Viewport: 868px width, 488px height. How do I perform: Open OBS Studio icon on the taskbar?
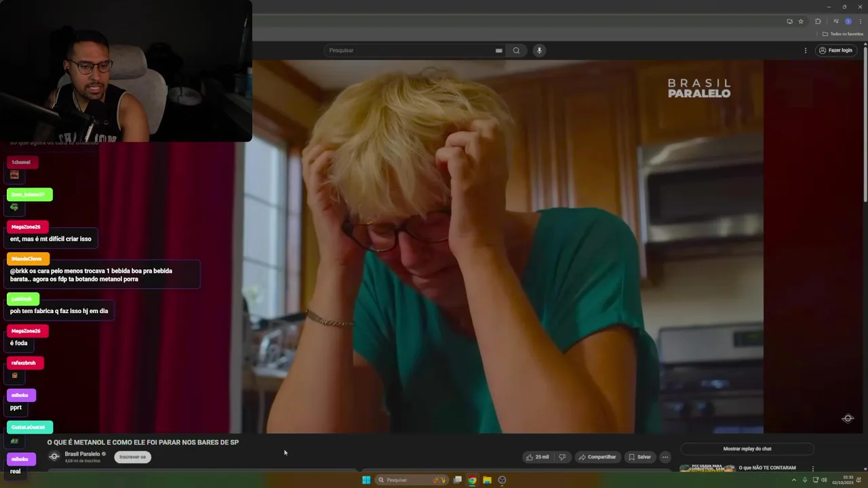tap(502, 480)
